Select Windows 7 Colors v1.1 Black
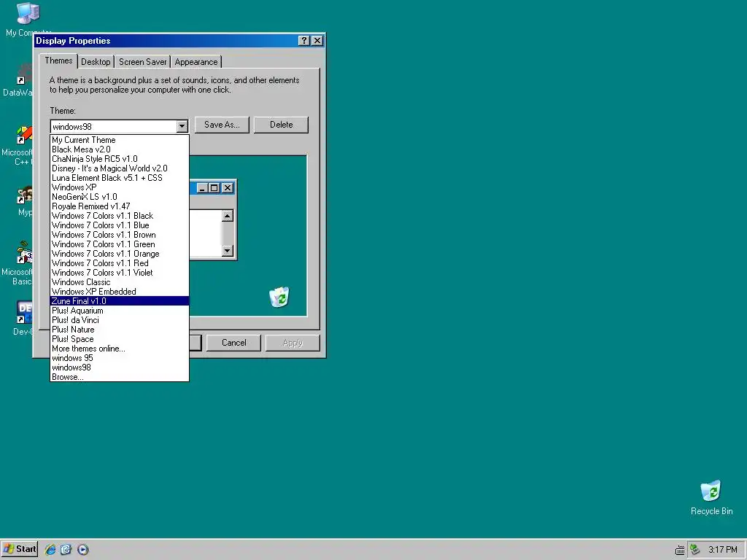This screenshot has width=747, height=560. click(x=120, y=216)
